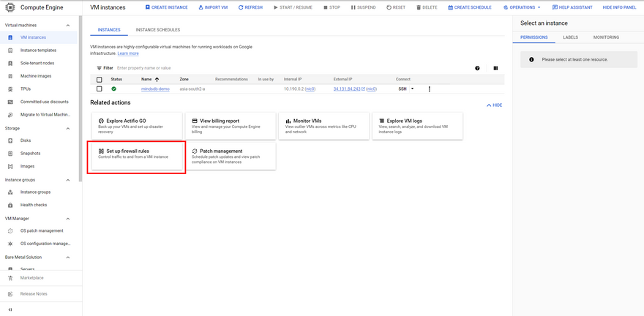Open the SSH connection dropdown arrow

pos(412,89)
